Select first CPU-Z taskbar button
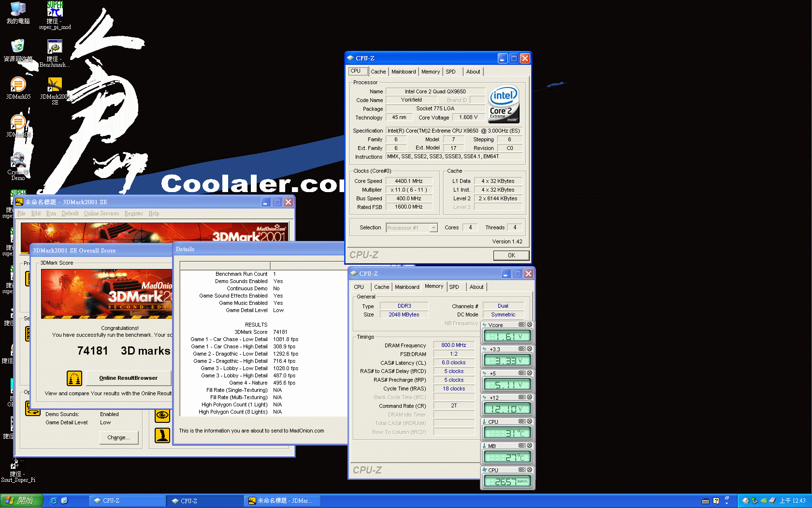812x508 pixels. pyautogui.click(x=127, y=501)
